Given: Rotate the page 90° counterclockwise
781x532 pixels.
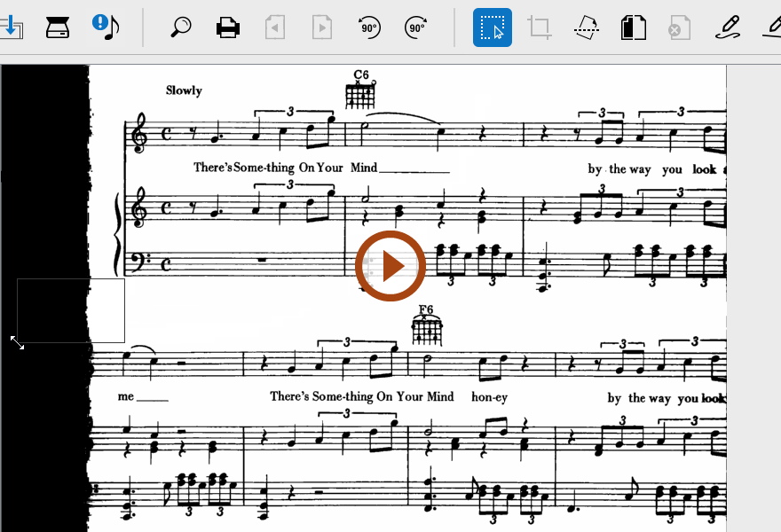Looking at the screenshot, I should point(369,27).
